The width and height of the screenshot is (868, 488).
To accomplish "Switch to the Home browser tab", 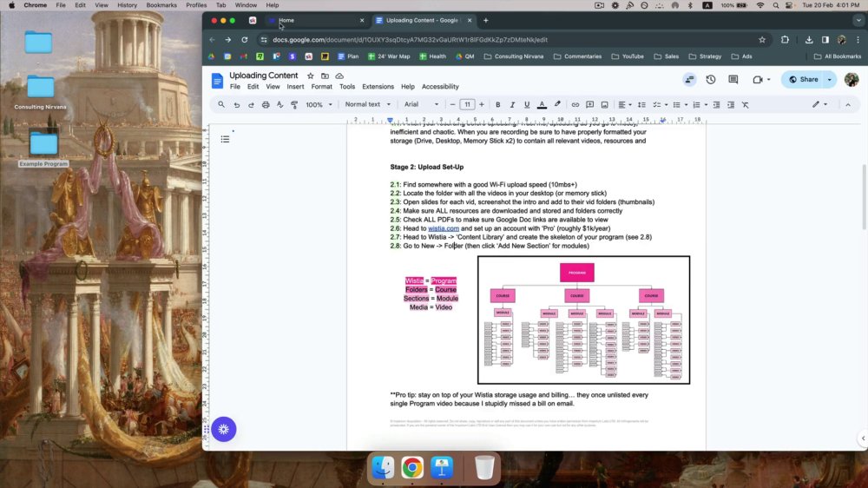I will click(x=314, y=21).
